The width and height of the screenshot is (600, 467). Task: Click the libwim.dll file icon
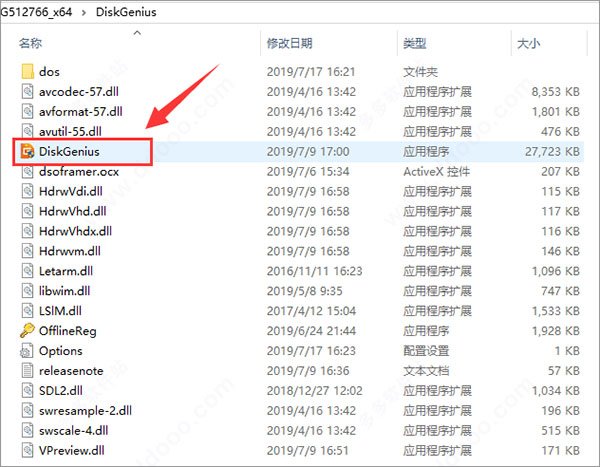[x=28, y=291]
